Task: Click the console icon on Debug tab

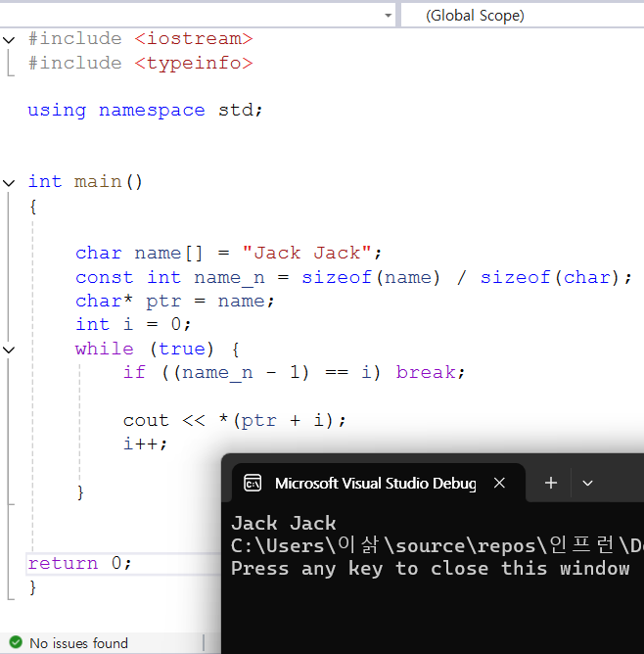Action: point(253,483)
